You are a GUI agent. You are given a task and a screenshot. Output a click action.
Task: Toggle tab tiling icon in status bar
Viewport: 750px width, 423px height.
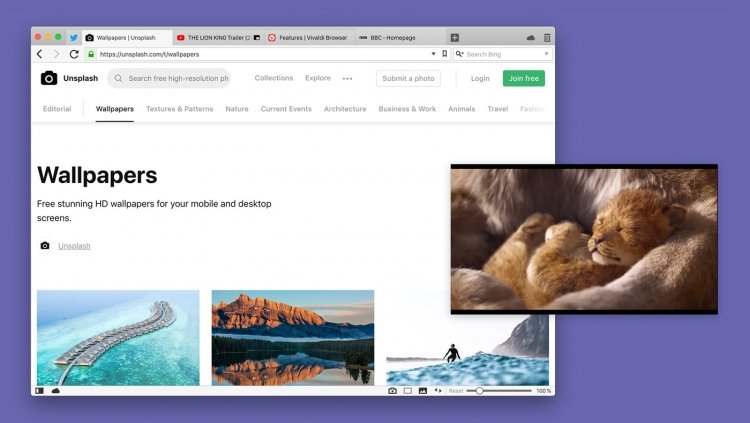pos(408,391)
